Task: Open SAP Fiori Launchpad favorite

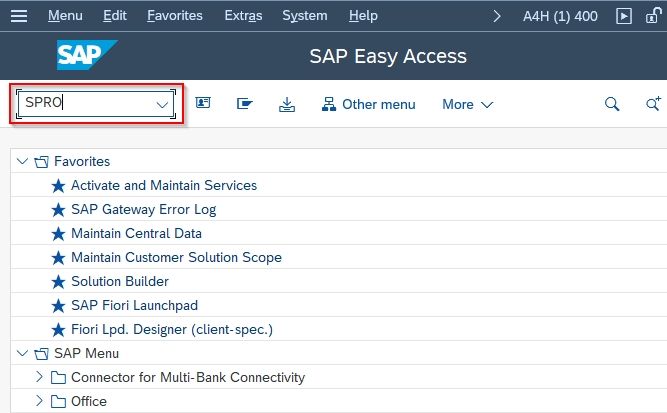Action: pos(134,305)
